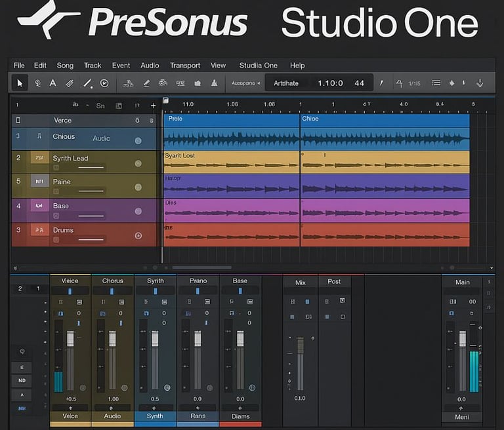Image resolution: width=504 pixels, height=430 pixels.
Task: Toggle monitor circle on Paine track
Action: pyautogui.click(x=138, y=187)
